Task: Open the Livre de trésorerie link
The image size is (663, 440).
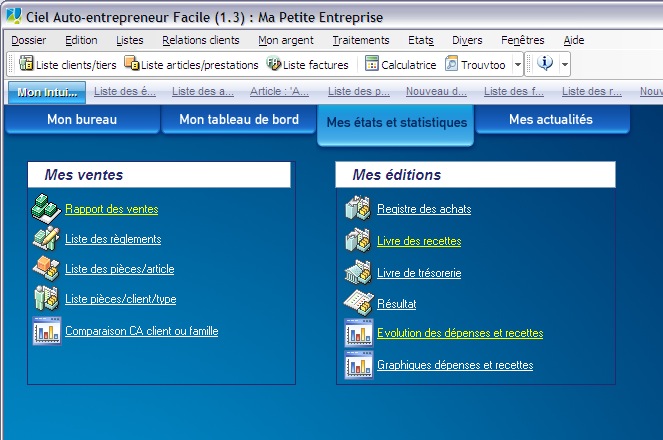Action: click(x=419, y=273)
